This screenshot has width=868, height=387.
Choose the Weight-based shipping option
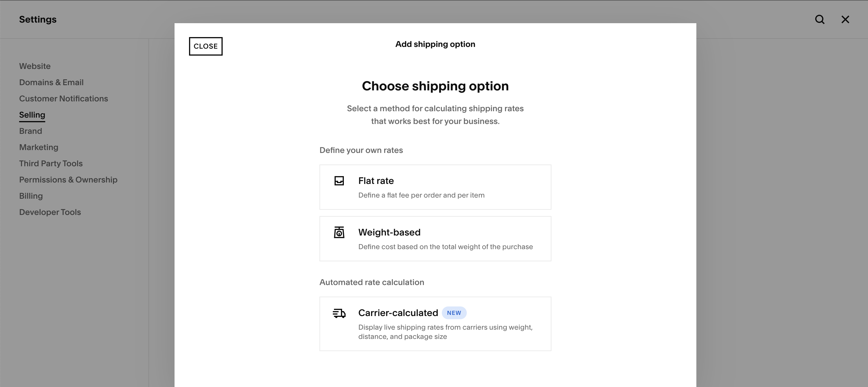tap(435, 239)
